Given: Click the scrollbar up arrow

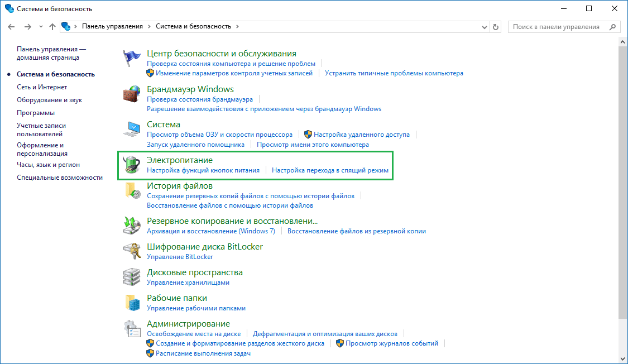Looking at the screenshot, I should coord(622,42).
